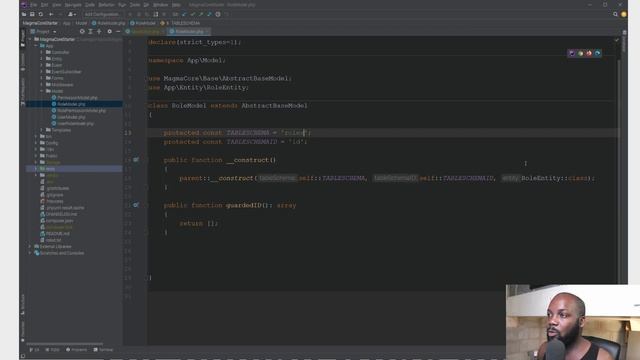Click MagmaCoreStarter in the breadcrumb bar
The width and height of the screenshot is (640, 360).
[x=40, y=23]
